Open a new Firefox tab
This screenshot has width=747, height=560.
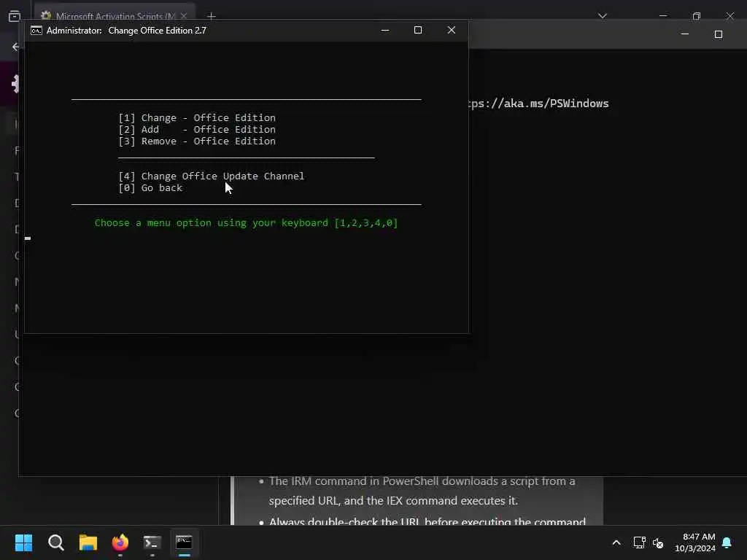tap(212, 17)
